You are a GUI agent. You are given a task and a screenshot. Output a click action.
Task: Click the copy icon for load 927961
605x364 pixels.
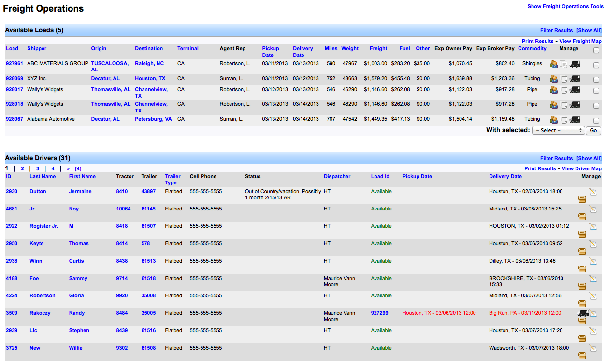click(x=564, y=64)
